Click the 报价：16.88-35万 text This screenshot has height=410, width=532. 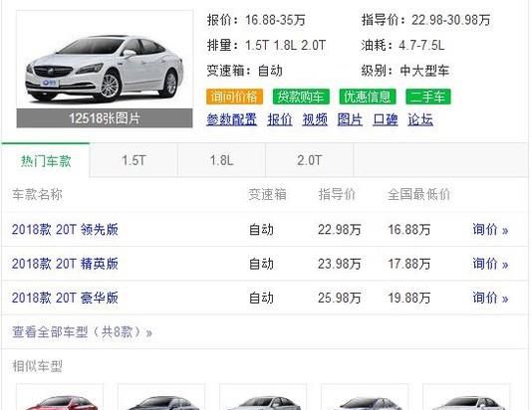[x=256, y=20]
